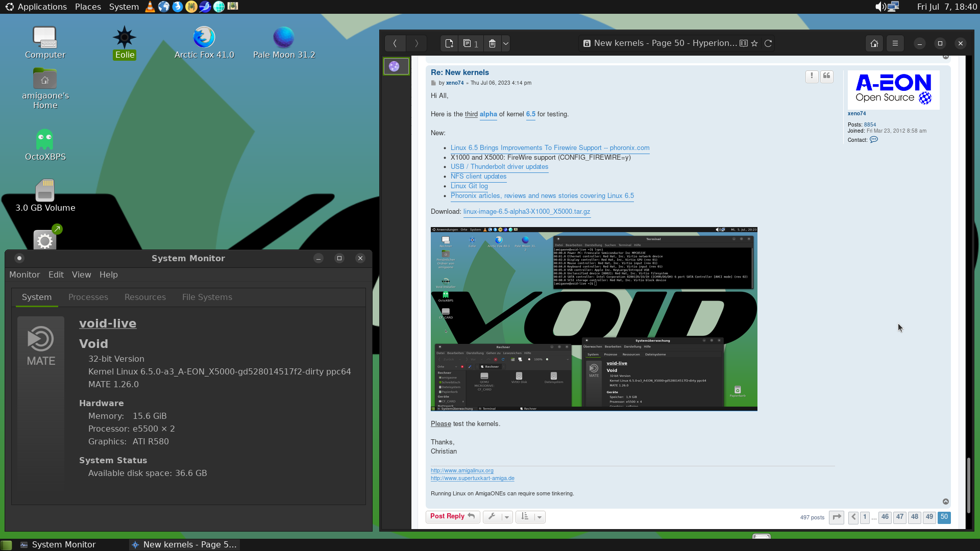980x551 pixels.
Task: Launch VLC from top panel
Action: [x=150, y=7]
